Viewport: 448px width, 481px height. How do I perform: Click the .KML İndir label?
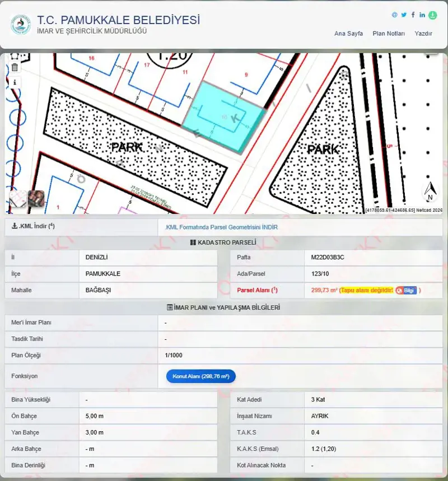tap(33, 226)
